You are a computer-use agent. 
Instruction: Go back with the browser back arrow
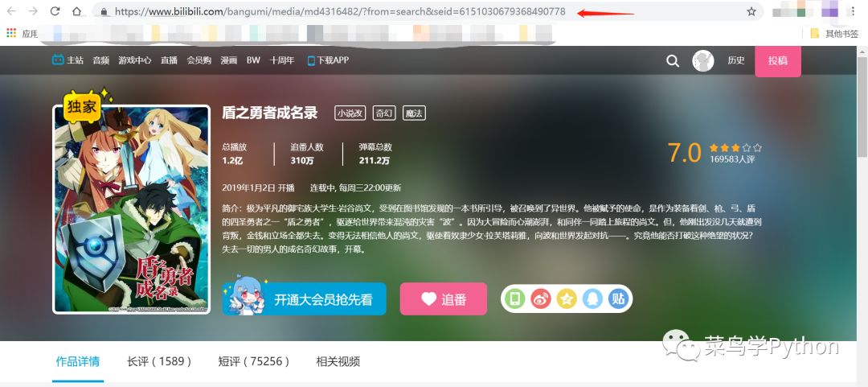point(11,11)
